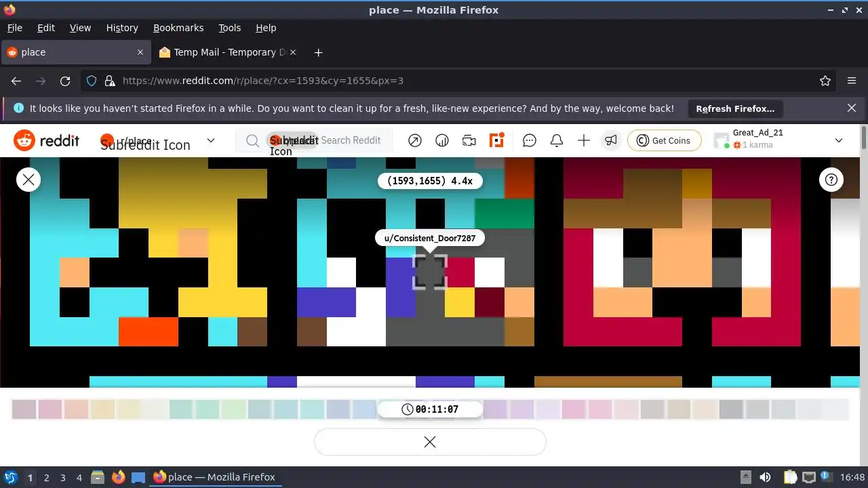The height and width of the screenshot is (488, 868).
Task: Open Reddit chat
Action: [x=530, y=140]
